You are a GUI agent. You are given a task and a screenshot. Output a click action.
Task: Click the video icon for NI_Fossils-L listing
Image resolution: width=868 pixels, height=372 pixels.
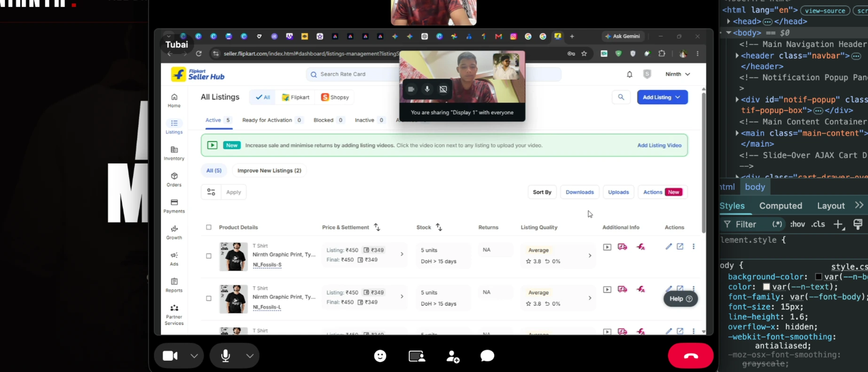tap(607, 289)
